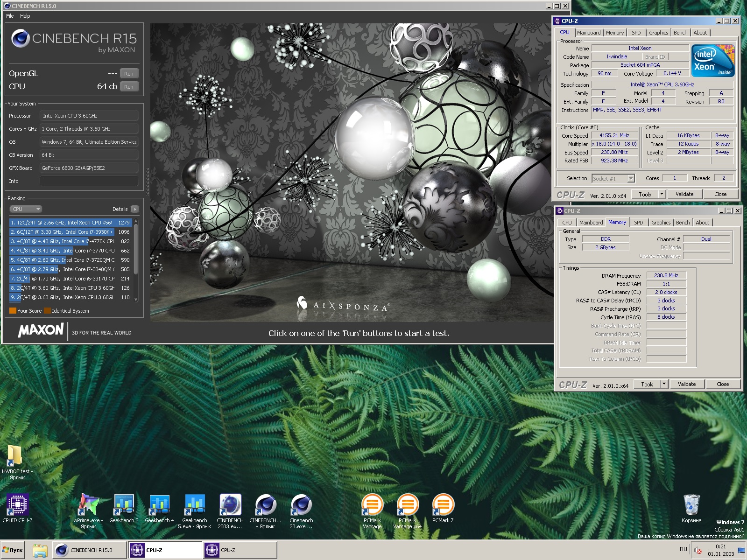Screen dimensions: 747x560
Task: Open Graphics tab in top CPU-Z
Action: point(658,33)
